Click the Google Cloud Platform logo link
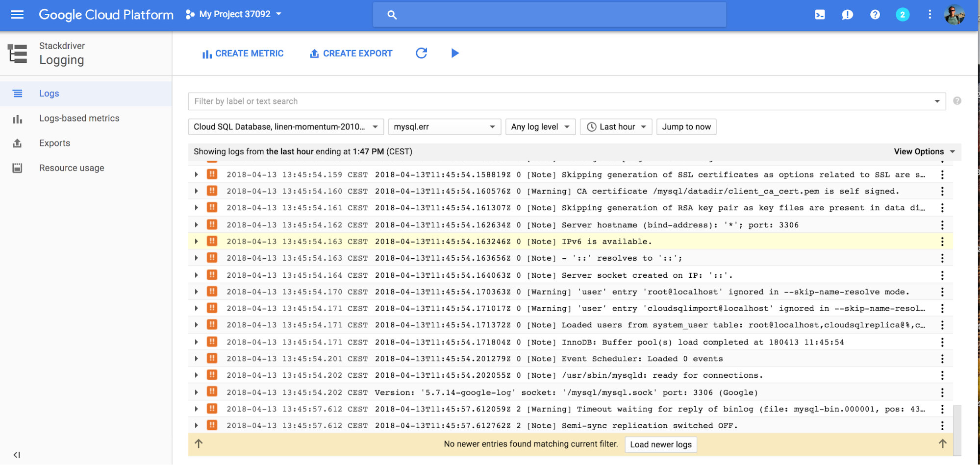Screen dimensions: 980x465 tap(106, 15)
